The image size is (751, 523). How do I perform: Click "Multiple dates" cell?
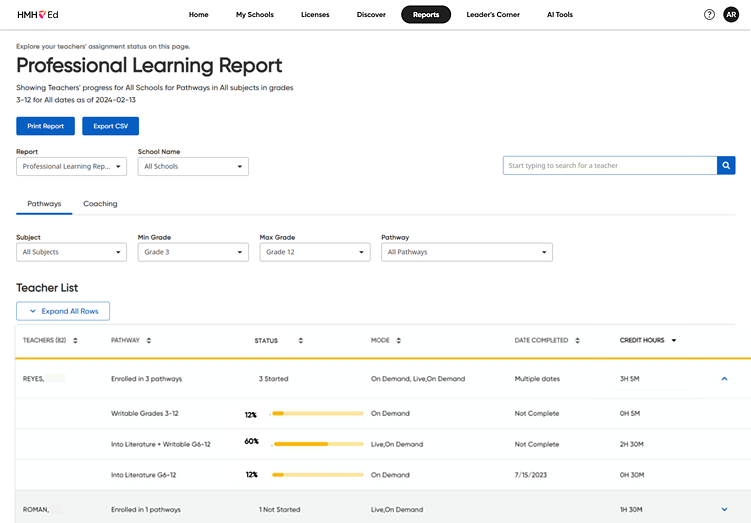[x=537, y=379]
